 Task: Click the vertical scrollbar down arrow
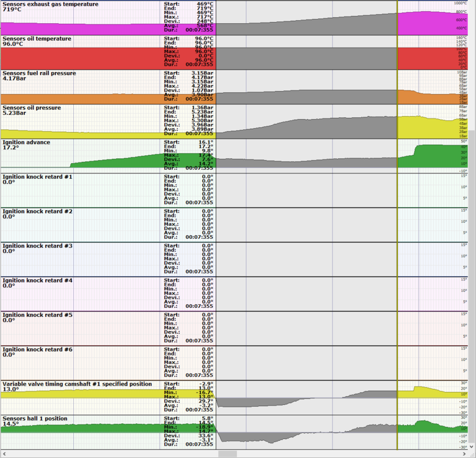coord(472,447)
